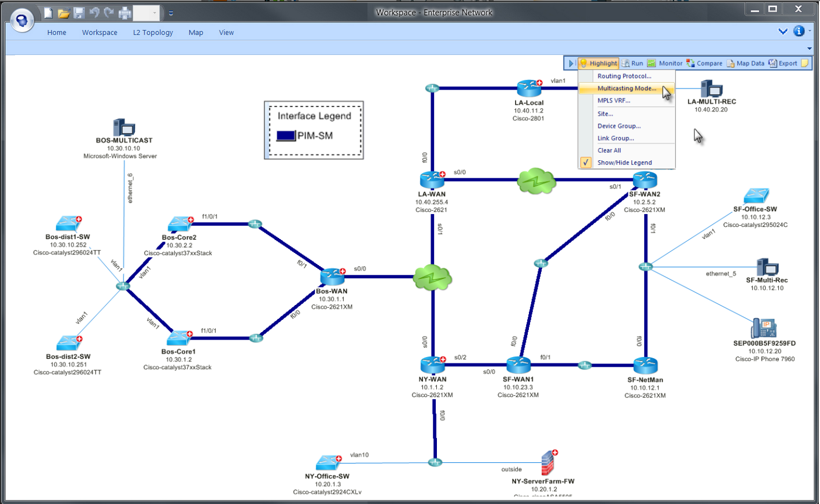Open the Home ribbon tab
Image resolution: width=820 pixels, height=504 pixels.
click(x=57, y=32)
